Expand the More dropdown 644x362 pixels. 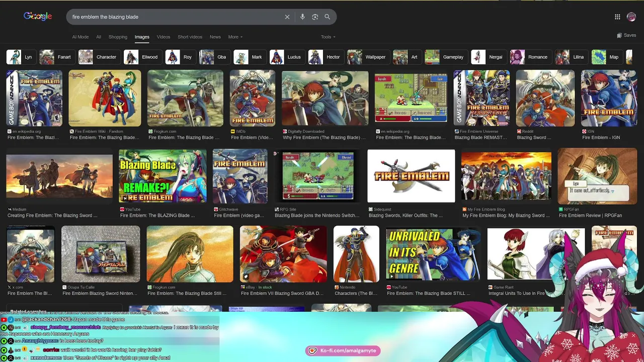(235, 37)
